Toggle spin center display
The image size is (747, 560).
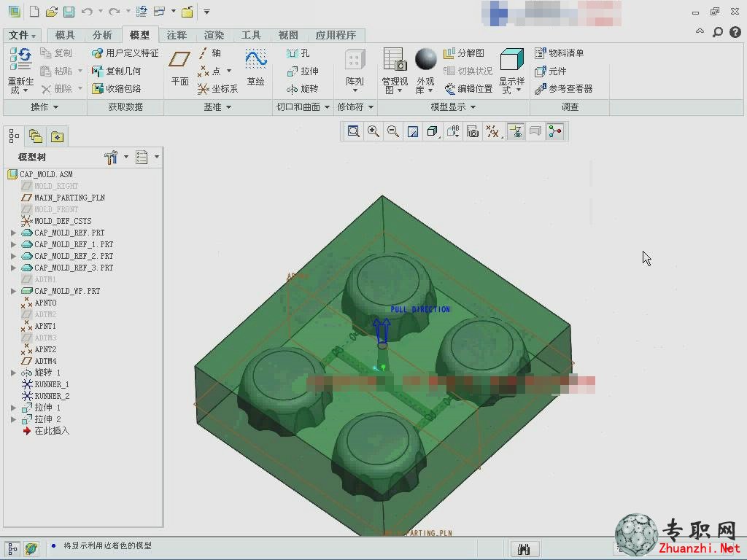point(555,131)
